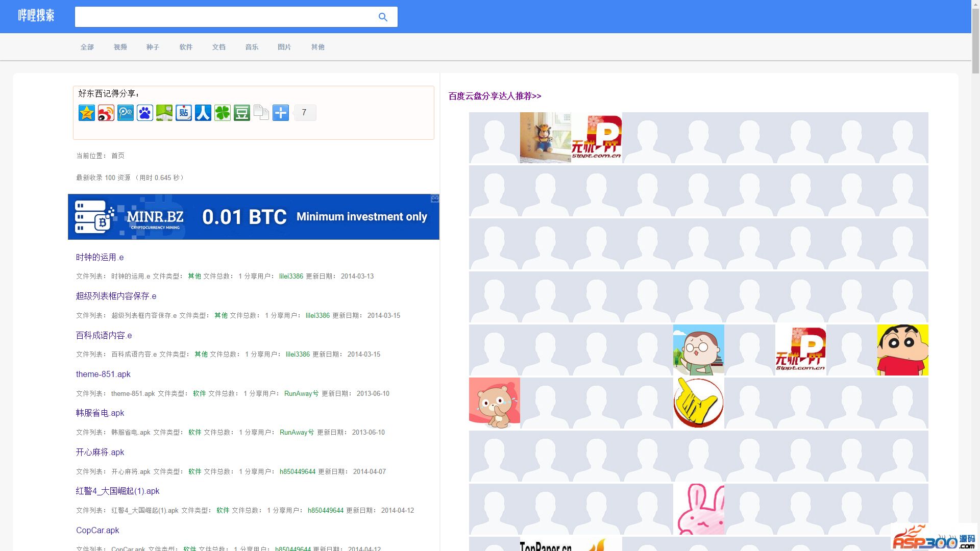Open the MINR.BZ bitcoin banner ad
Viewport: 980px width, 551px height.
pos(253,217)
